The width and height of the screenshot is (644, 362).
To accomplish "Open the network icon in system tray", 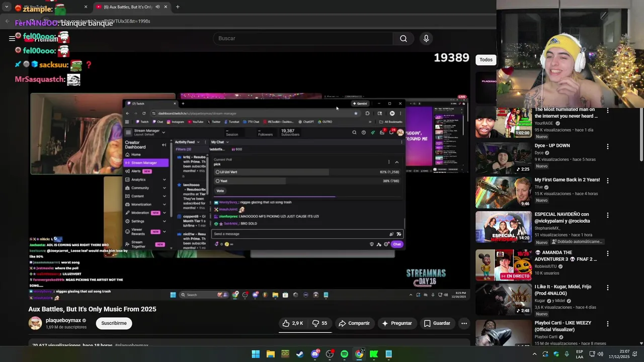I will click(592, 354).
